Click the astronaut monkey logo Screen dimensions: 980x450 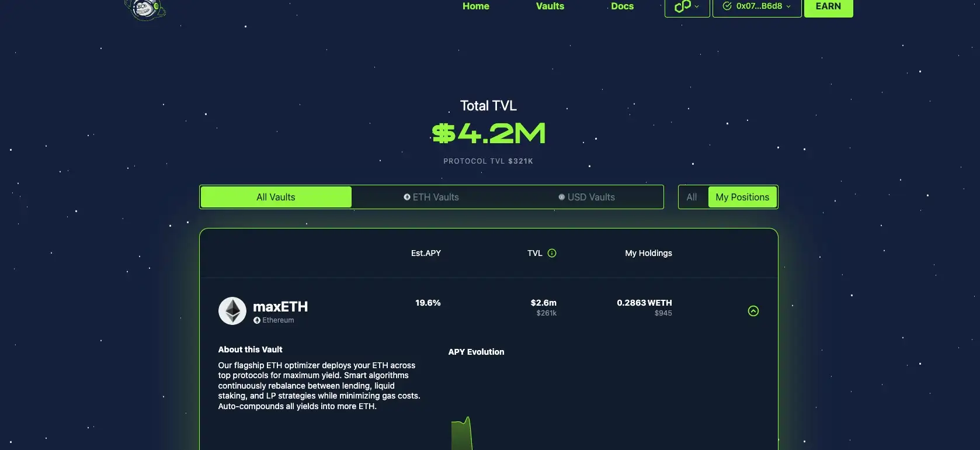click(145, 9)
